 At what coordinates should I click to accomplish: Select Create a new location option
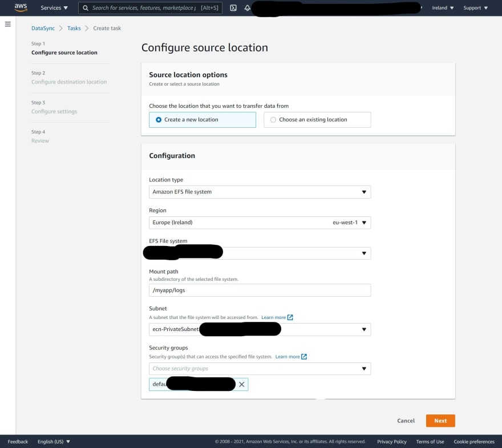coord(203,120)
